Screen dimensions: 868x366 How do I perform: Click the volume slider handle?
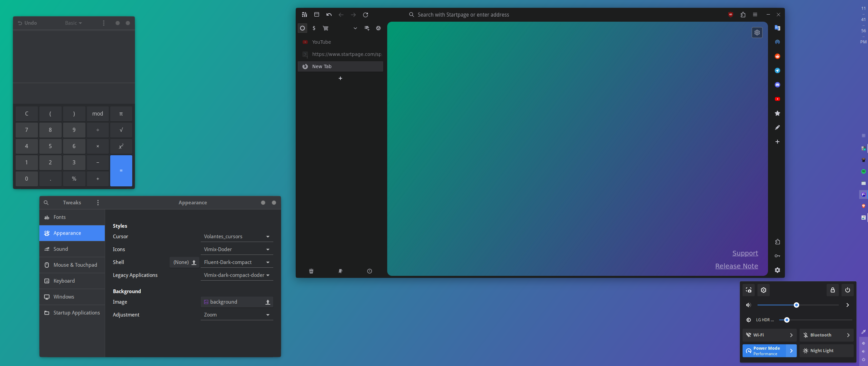pos(796,305)
